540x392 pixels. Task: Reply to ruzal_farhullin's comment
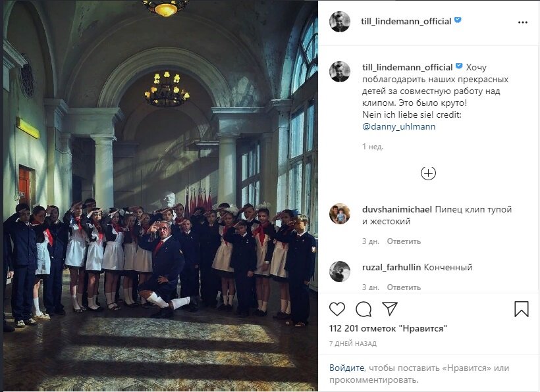pos(404,287)
